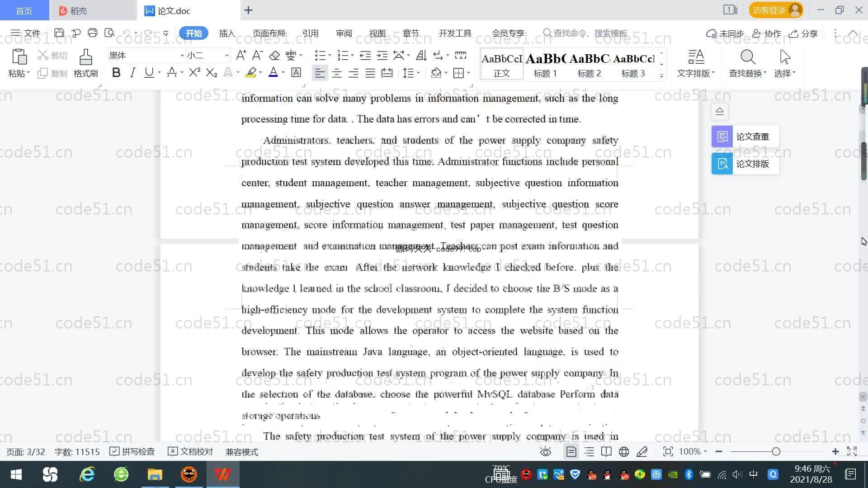Viewport: 868px width, 488px height.
Task: Expand bullet list options dropdown
Action: pos(330,56)
